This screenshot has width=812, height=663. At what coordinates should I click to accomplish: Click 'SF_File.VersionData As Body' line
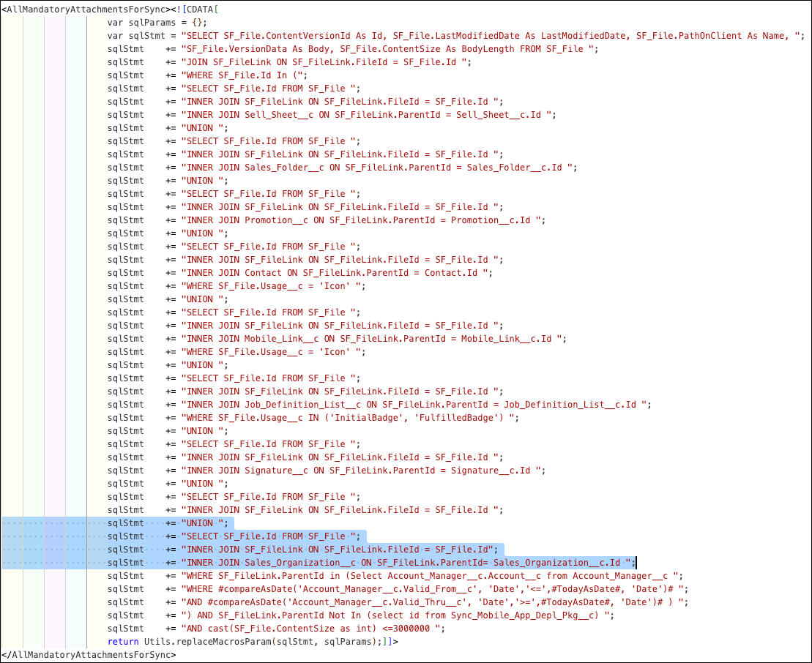353,49
